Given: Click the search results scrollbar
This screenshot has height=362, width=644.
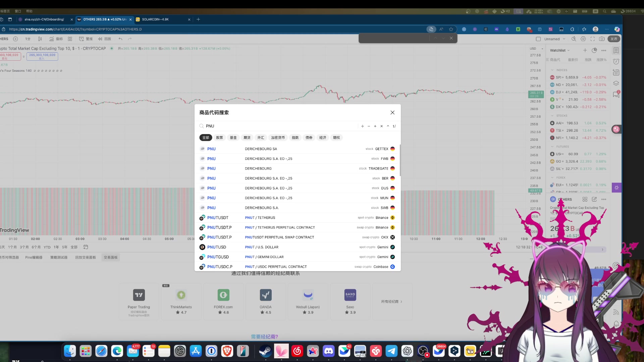Looking at the screenshot, I should click(x=400, y=160).
